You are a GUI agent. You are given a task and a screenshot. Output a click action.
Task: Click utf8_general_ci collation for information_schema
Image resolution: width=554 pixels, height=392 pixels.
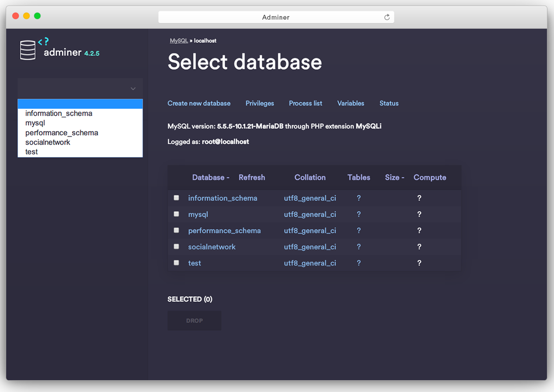click(x=310, y=198)
